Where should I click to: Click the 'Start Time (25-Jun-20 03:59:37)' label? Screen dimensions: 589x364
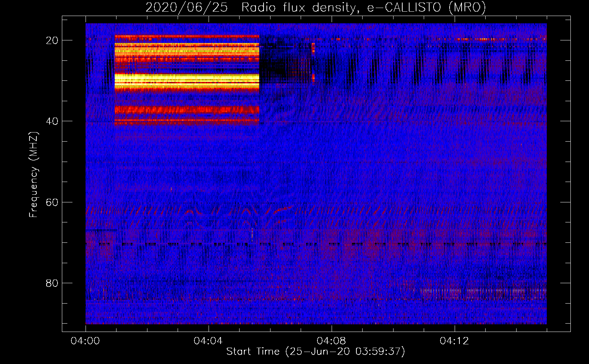pos(316,352)
